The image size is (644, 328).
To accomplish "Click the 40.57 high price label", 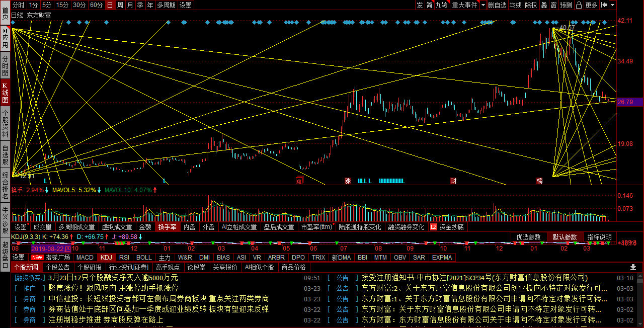I will [x=568, y=27].
